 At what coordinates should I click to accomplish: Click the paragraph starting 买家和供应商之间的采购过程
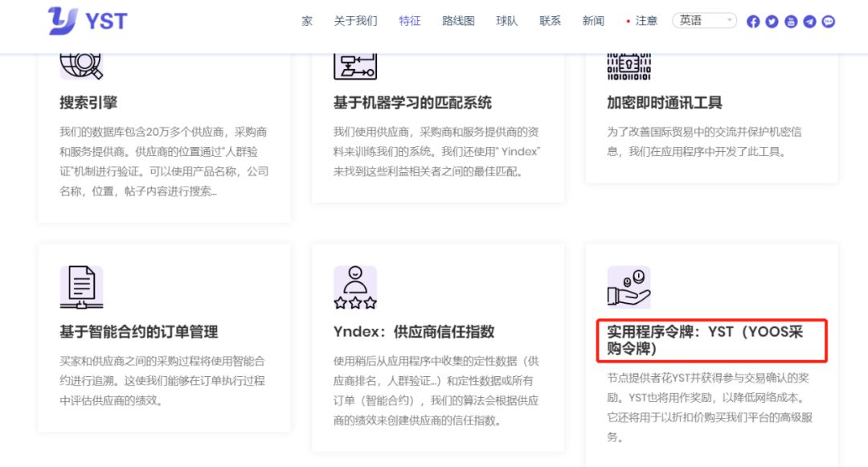[162, 381]
